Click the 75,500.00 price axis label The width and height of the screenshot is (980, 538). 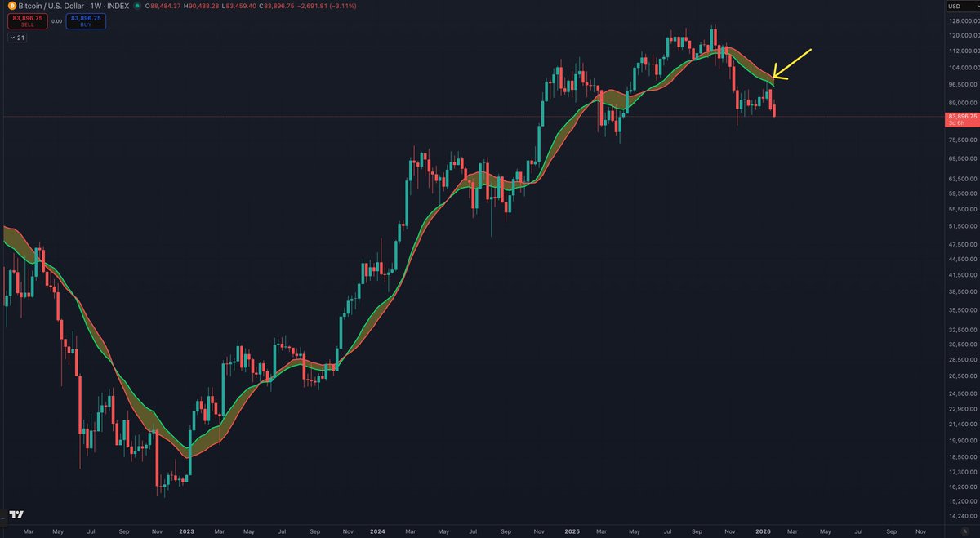click(961, 140)
